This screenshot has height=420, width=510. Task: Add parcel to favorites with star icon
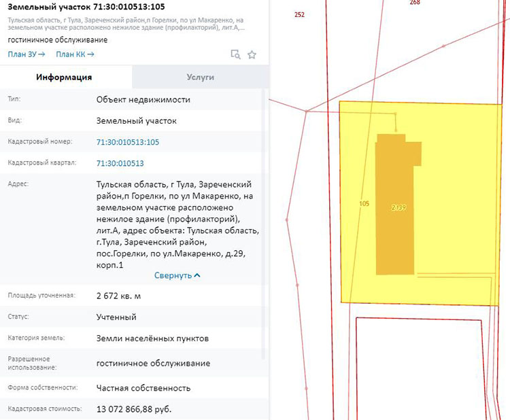(x=252, y=54)
